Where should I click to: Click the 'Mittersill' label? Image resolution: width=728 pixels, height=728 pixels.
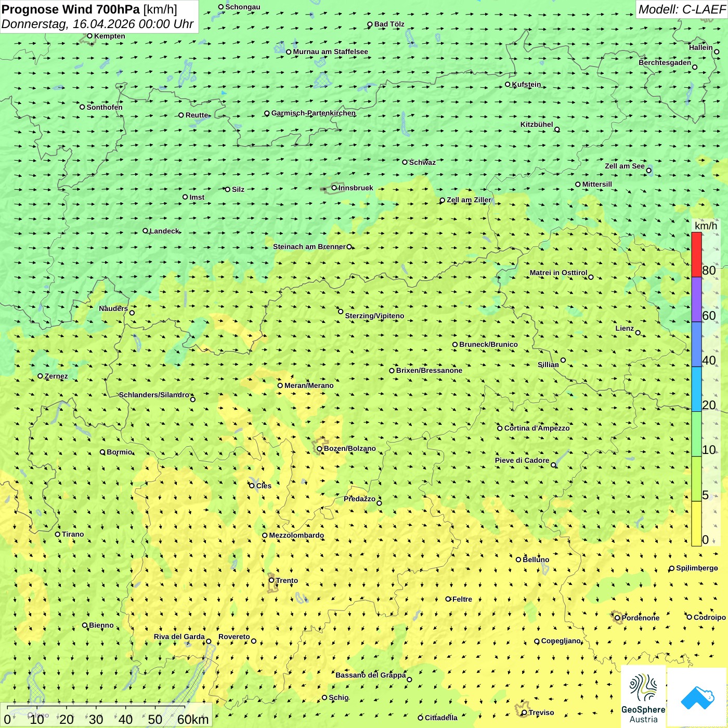[x=597, y=184]
